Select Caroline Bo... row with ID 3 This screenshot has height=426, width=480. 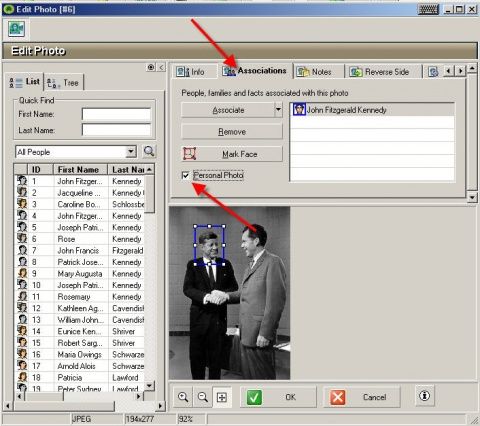coord(80,204)
